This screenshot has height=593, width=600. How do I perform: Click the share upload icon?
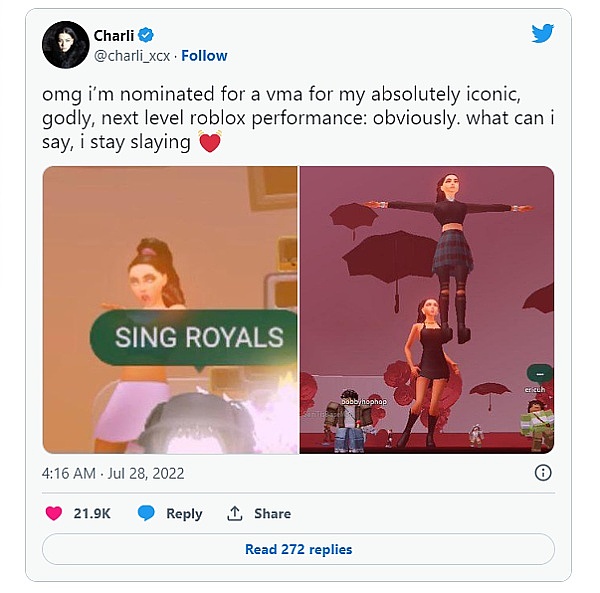click(235, 513)
